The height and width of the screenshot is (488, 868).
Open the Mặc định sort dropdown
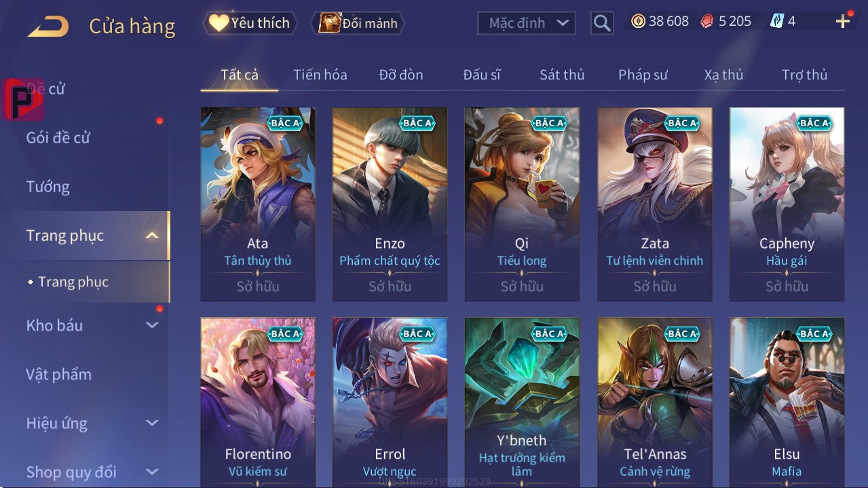[527, 23]
